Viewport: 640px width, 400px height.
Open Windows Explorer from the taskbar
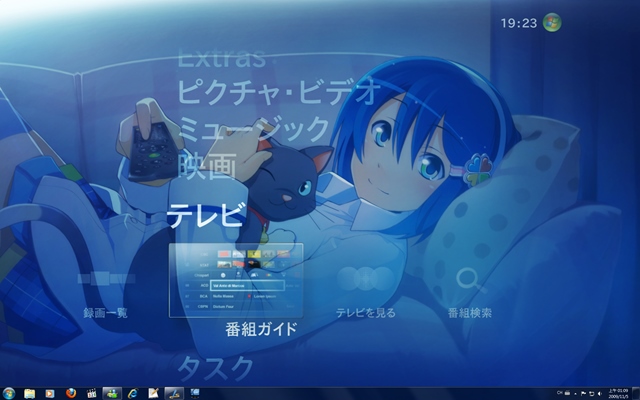coord(29,393)
